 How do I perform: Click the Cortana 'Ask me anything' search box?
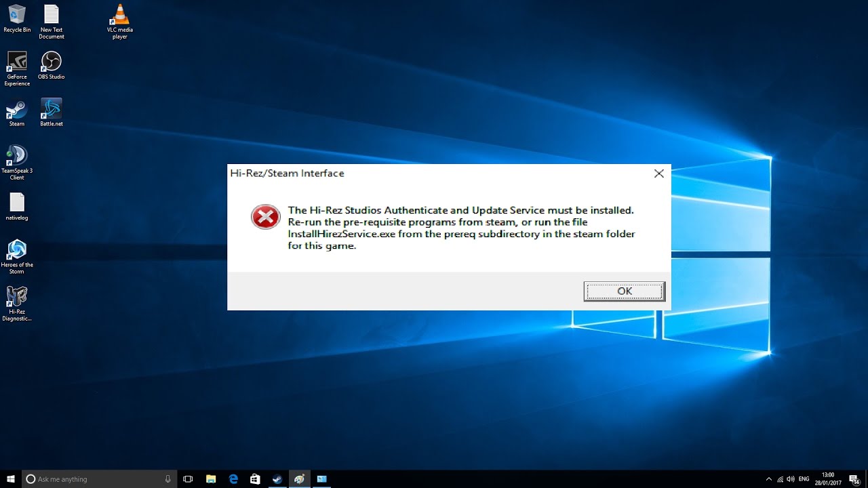coord(100,479)
